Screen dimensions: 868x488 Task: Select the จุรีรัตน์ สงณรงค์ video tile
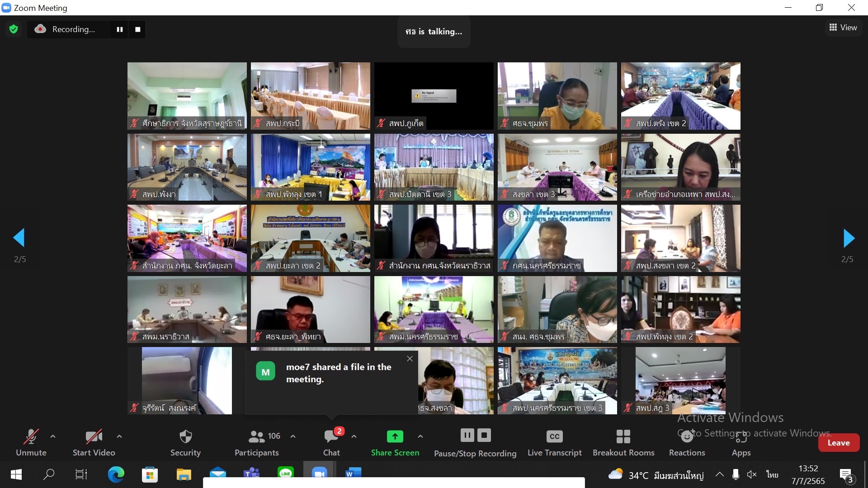pos(187,380)
